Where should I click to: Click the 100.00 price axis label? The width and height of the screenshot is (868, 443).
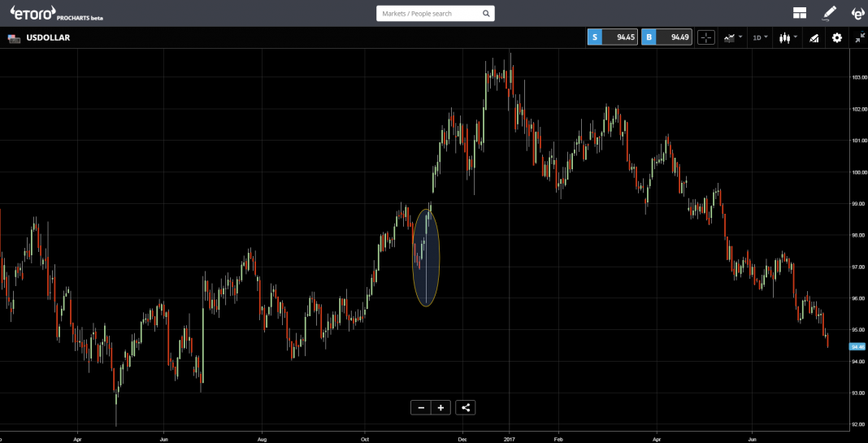(858, 172)
